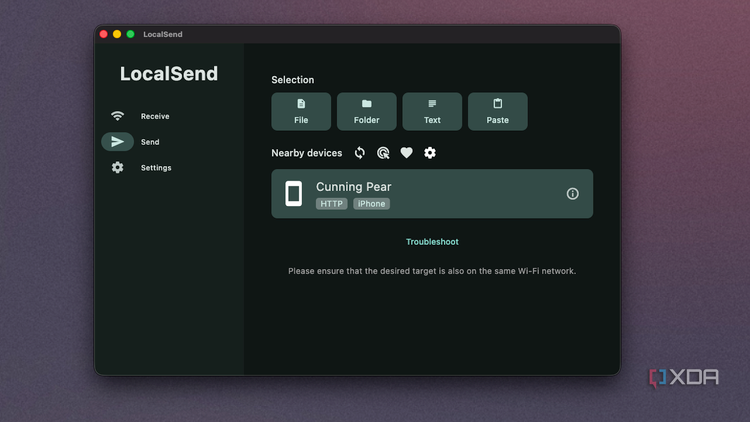Select the Cunning Pear device card
This screenshot has height=422, width=750.
[x=432, y=194]
